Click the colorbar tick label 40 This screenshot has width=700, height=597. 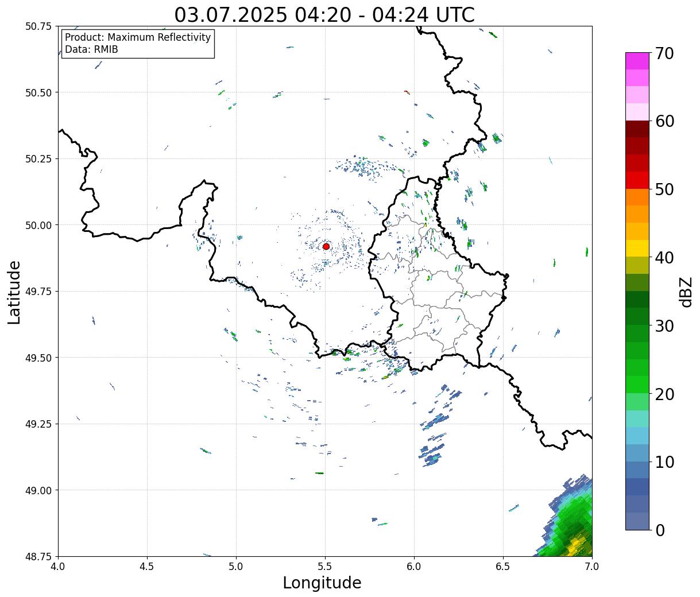(664, 258)
